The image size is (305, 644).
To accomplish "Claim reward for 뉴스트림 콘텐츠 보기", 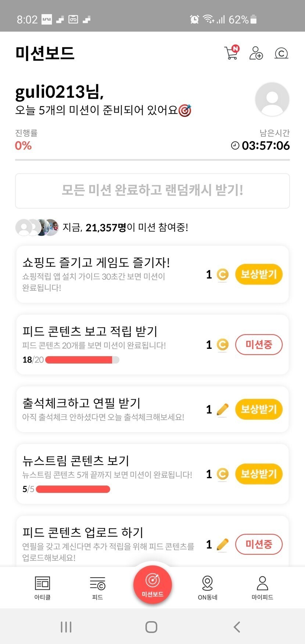I will (x=259, y=474).
